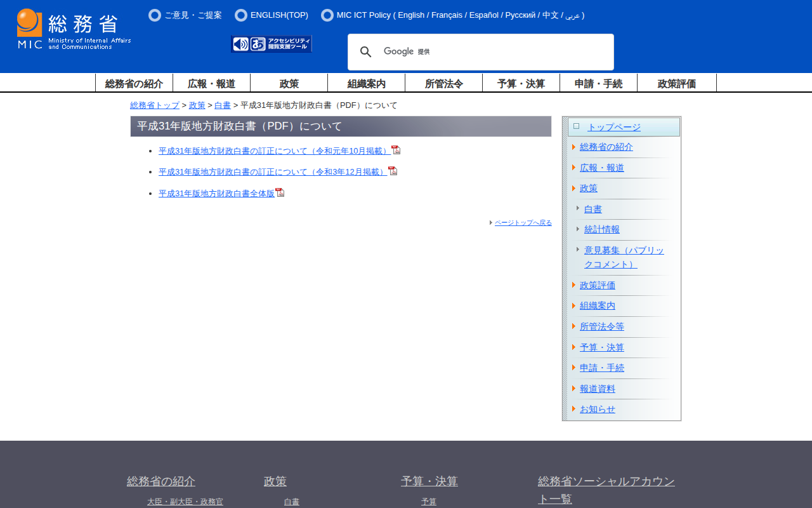Screen dimensions: 812x508
Task: Click PDF icon beside 令和3年12月 correction link
Action: point(393,171)
